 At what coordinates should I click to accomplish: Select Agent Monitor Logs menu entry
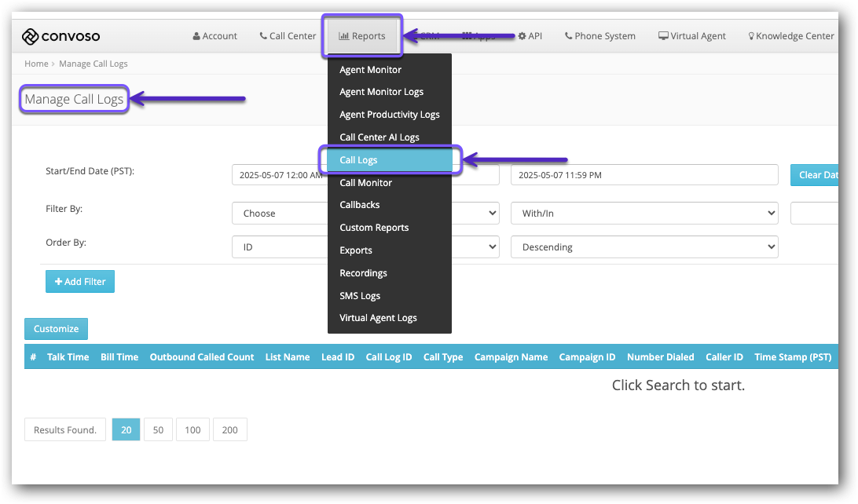coord(381,92)
